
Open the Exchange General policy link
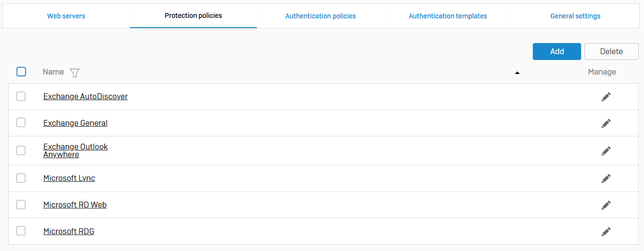point(75,123)
